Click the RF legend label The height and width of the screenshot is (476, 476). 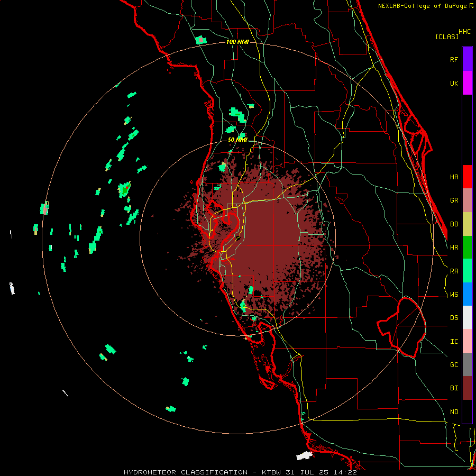pyautogui.click(x=454, y=59)
